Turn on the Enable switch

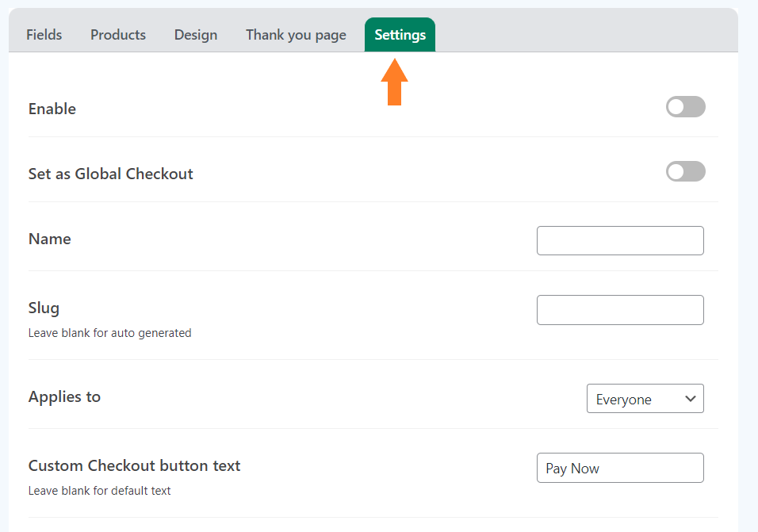[686, 107]
